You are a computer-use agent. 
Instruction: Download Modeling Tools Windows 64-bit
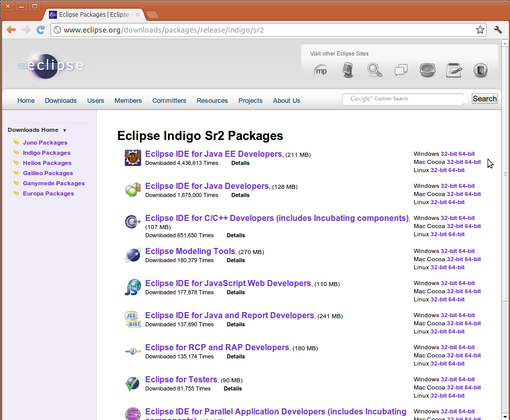click(x=466, y=251)
